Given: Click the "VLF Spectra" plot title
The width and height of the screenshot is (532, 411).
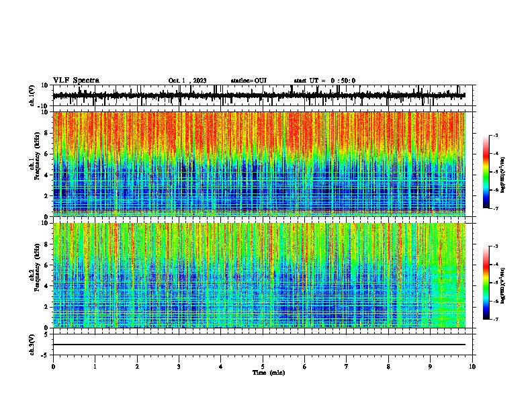Looking at the screenshot, I should click(76, 81).
